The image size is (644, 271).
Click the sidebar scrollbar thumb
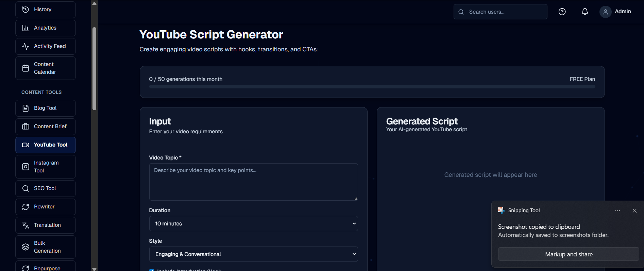tap(95, 69)
